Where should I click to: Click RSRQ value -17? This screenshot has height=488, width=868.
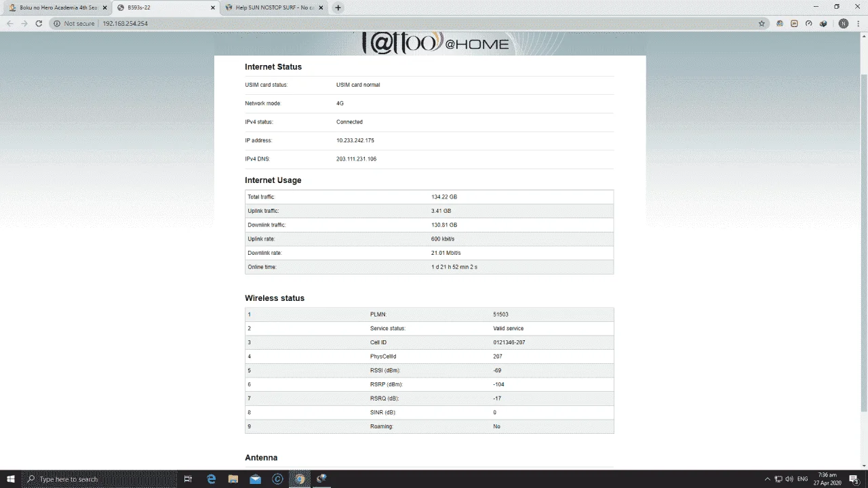[497, 399]
